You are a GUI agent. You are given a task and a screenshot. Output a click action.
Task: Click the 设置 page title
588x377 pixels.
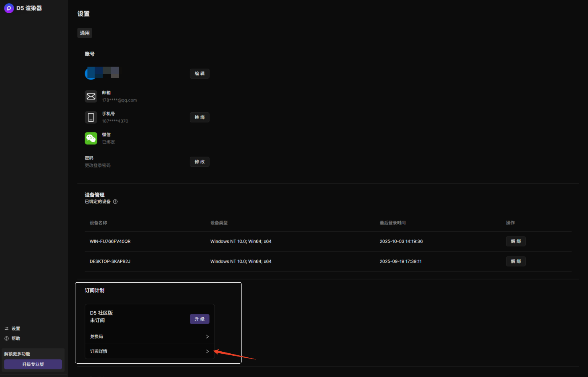click(83, 14)
